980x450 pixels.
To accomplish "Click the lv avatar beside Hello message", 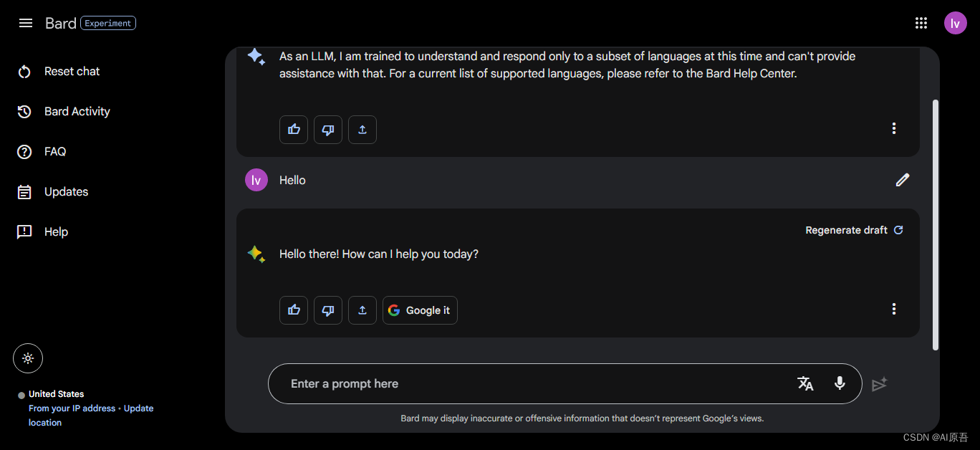I will click(256, 180).
